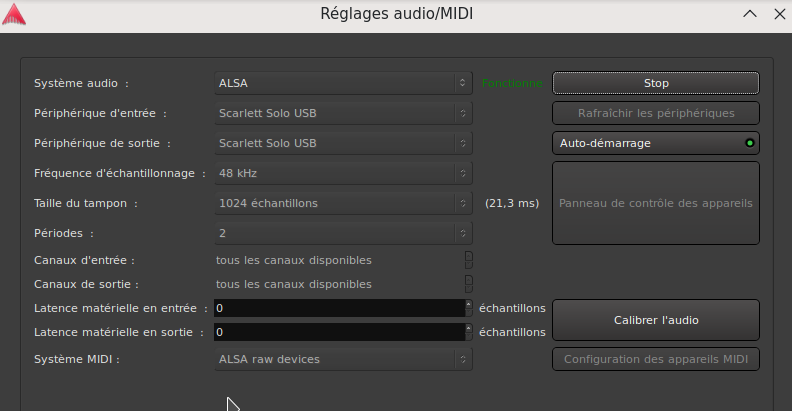Viewport: 792px width, 411px height.
Task: Open Configuration des appareils MIDI
Action: click(x=656, y=359)
